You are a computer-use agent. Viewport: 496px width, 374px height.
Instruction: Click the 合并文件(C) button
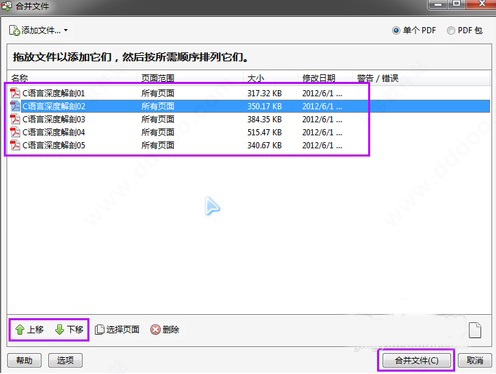pyautogui.click(x=416, y=360)
